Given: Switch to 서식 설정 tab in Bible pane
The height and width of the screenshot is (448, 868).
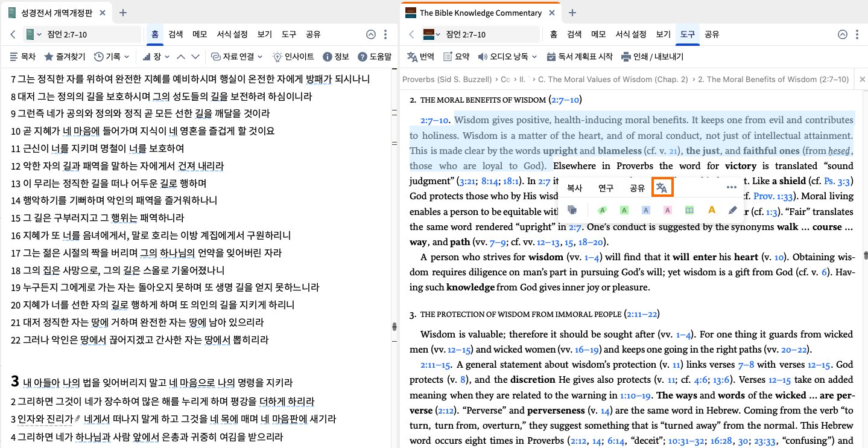Looking at the screenshot, I should pos(232,34).
